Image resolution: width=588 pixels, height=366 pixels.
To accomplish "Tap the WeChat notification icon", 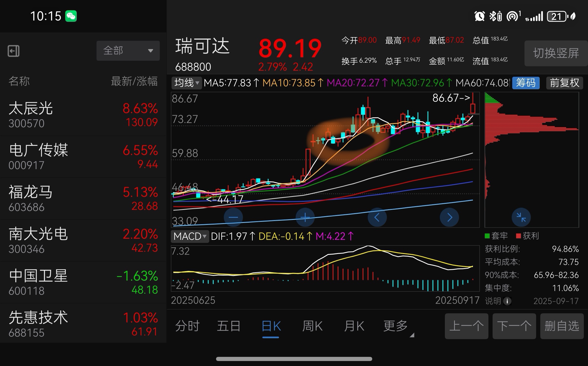I will tap(71, 16).
